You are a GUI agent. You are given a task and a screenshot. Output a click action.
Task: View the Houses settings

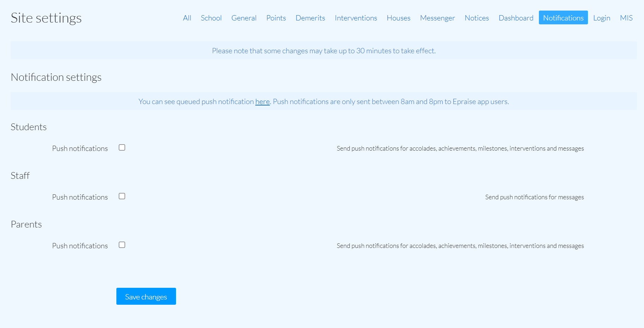pos(399,18)
